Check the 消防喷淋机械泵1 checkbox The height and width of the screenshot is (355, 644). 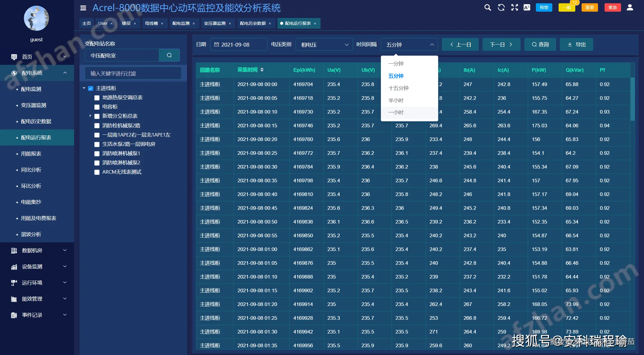click(97, 154)
